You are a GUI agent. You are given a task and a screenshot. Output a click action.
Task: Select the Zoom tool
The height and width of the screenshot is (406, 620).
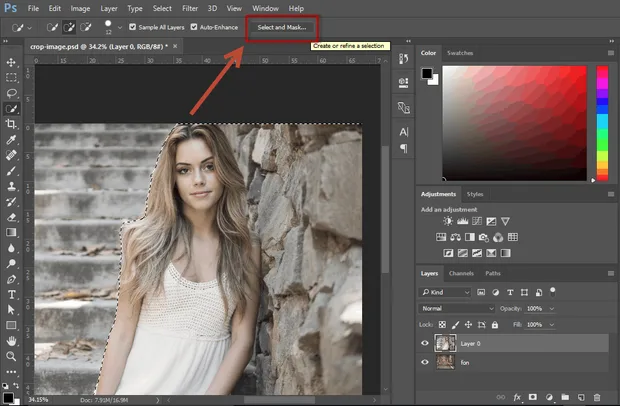click(x=11, y=356)
